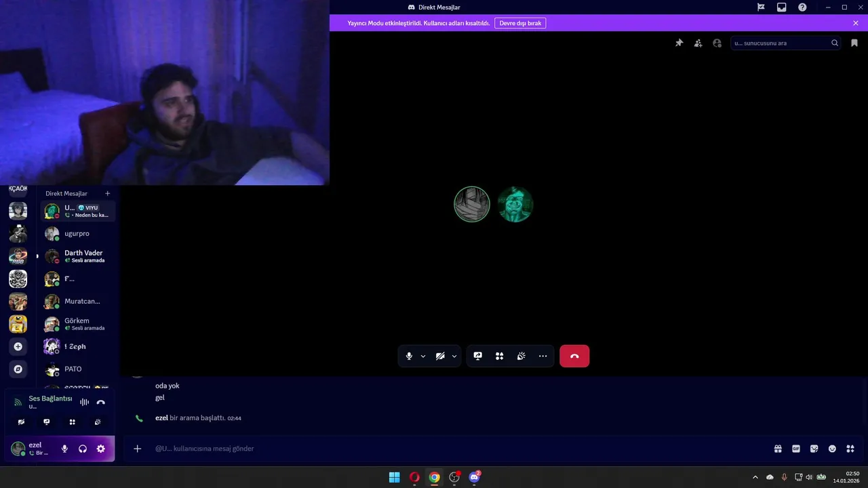The height and width of the screenshot is (488, 868).
Task: Mute microphone in user panel
Action: pyautogui.click(x=64, y=449)
